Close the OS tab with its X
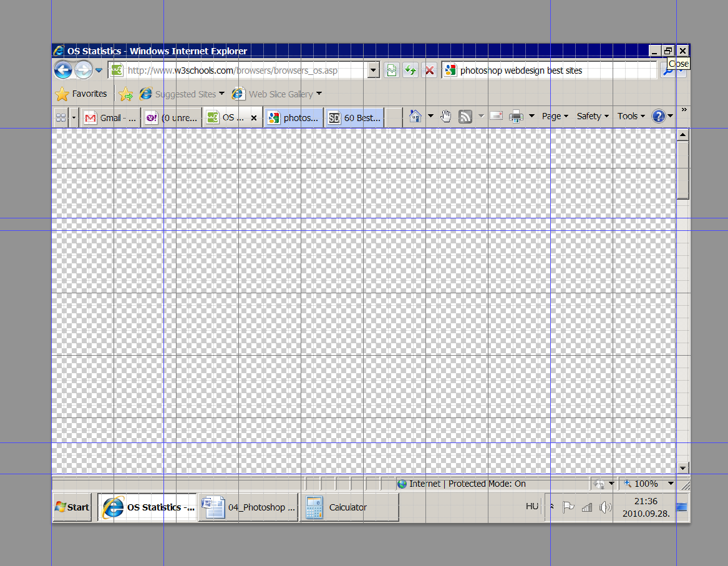This screenshot has width=728, height=566. 254,118
